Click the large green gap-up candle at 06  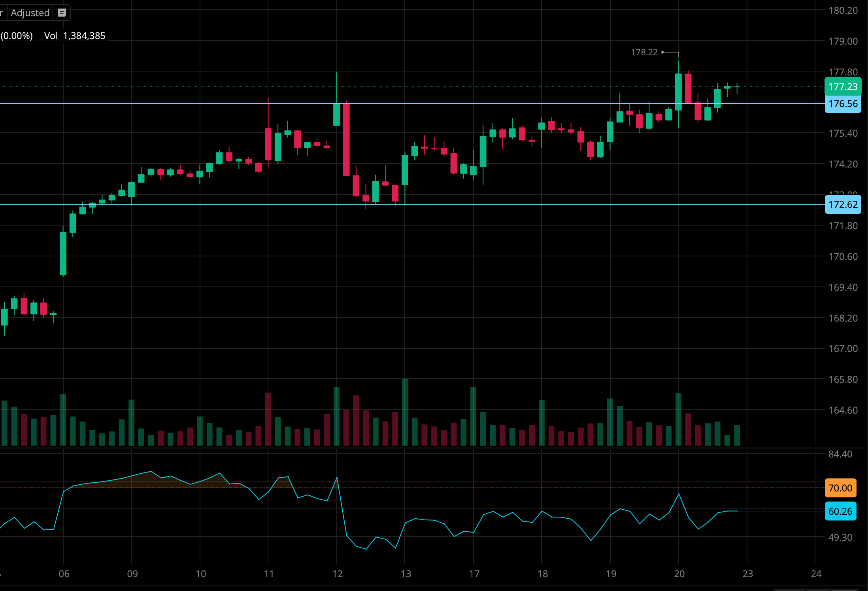(63, 253)
